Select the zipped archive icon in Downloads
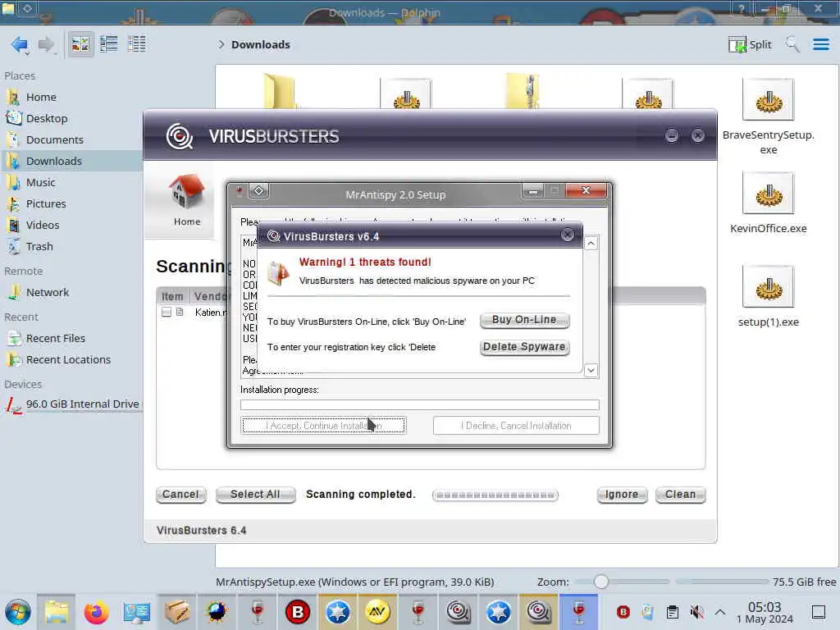Viewport: 840px width, 630px height. pyautogui.click(x=523, y=91)
